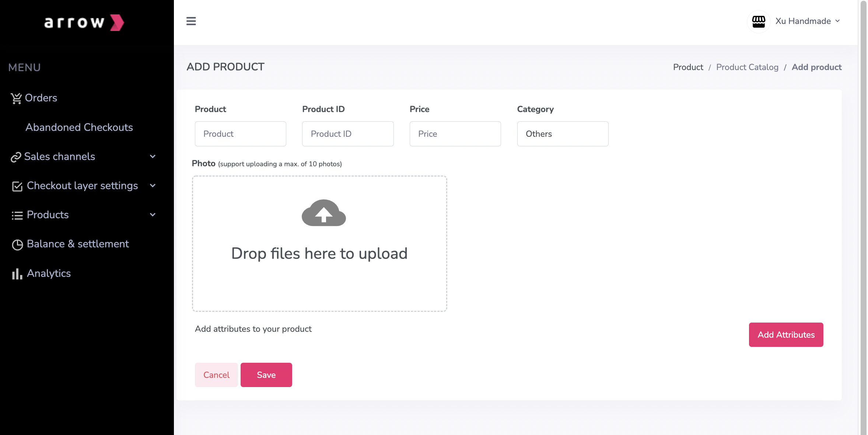This screenshot has height=435, width=868.
Task: Click the Checkout layer settings checkbox icon
Action: point(17,187)
